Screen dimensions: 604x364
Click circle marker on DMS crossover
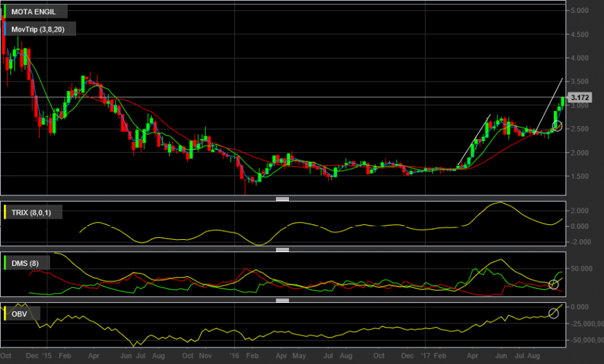coord(553,284)
